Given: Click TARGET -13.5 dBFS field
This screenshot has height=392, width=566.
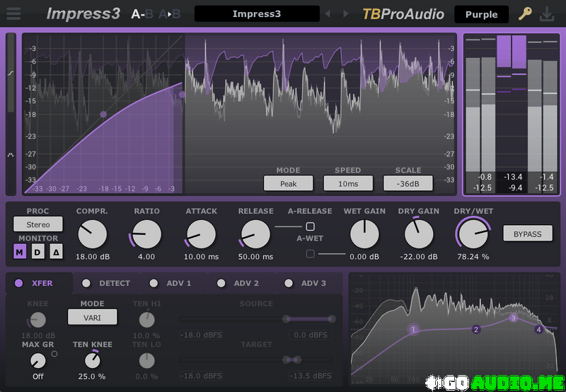Looking at the screenshot, I should (x=311, y=376).
